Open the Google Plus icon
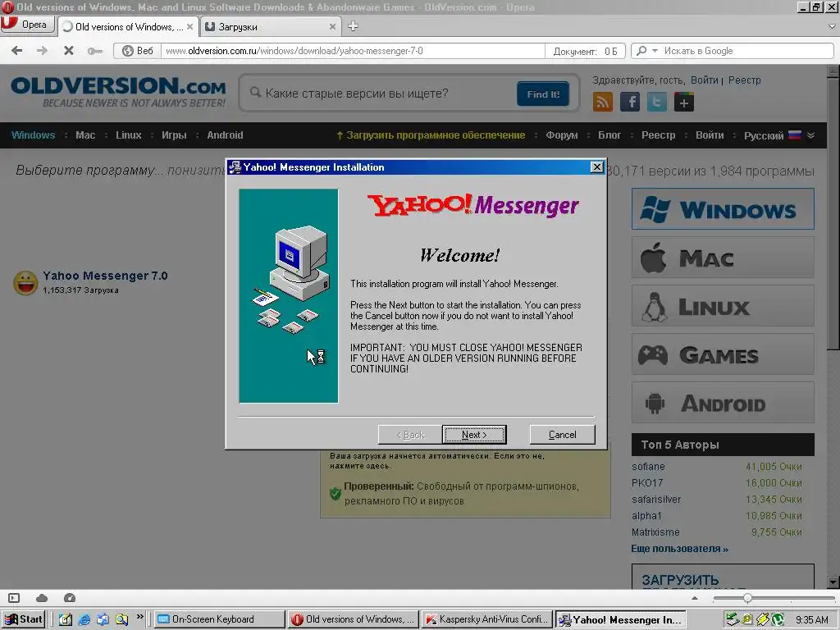 [683, 102]
